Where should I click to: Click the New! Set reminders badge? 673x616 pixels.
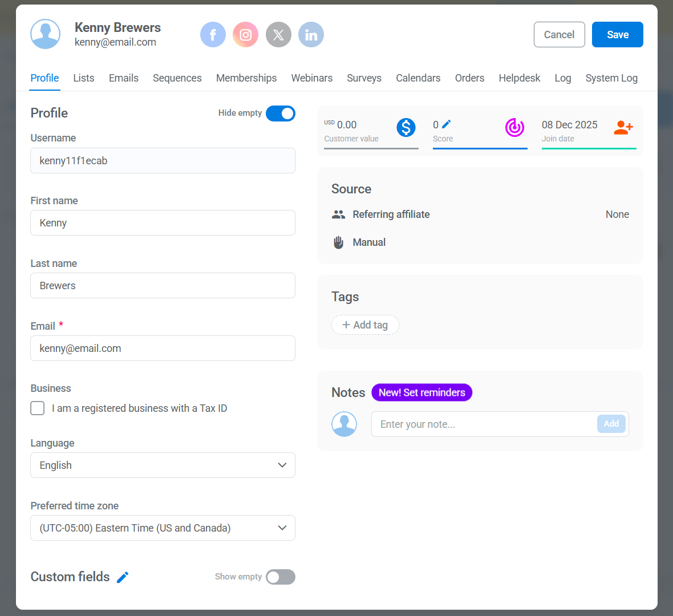[421, 392]
